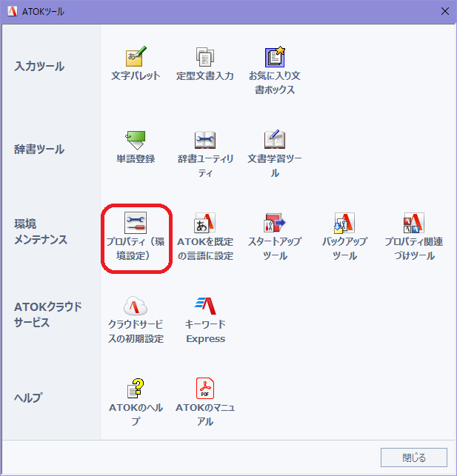The width and height of the screenshot is (457, 476).
Task: Click the 環境メンテナンス category label
Action: pyautogui.click(x=41, y=232)
